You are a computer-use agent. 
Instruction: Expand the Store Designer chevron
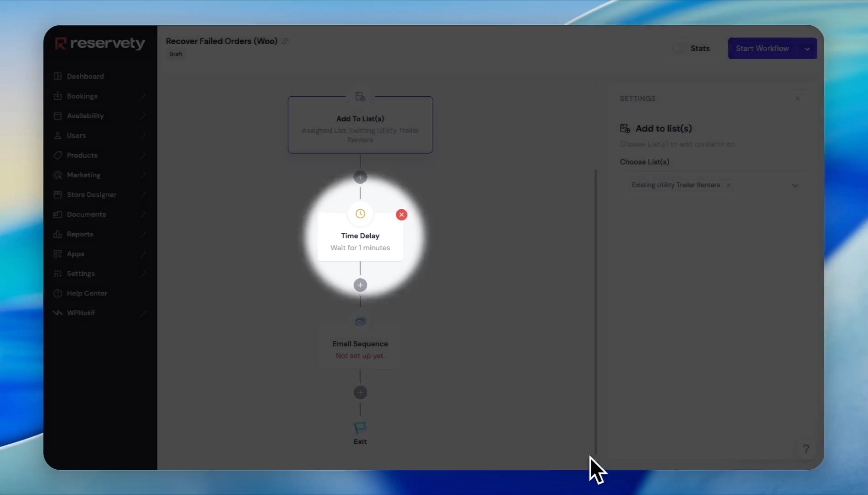[x=143, y=194]
